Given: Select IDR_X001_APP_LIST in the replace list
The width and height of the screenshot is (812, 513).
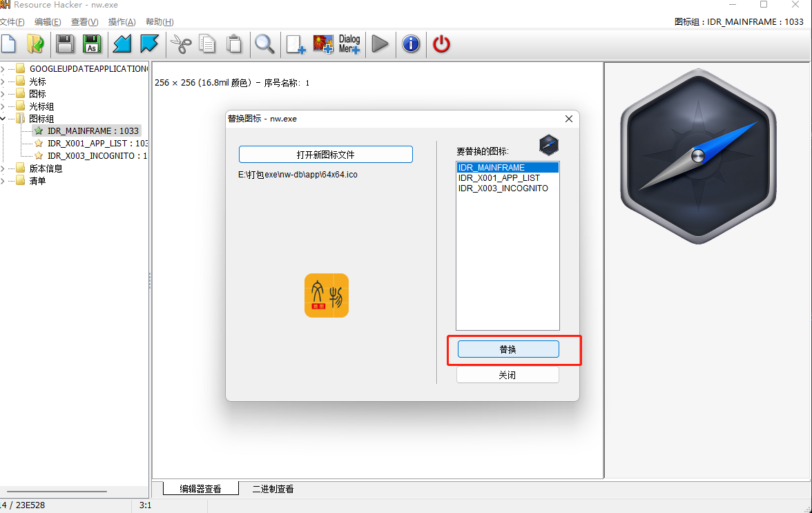Looking at the screenshot, I should tap(507, 177).
